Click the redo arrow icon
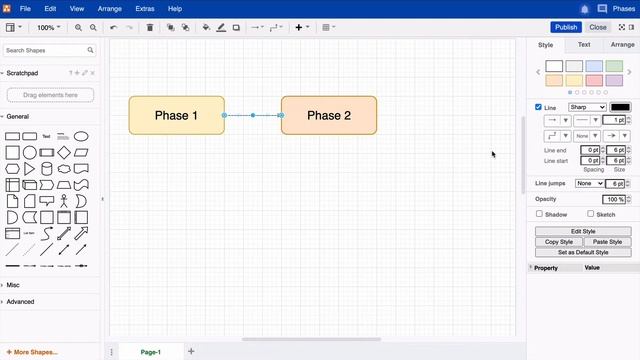The height and width of the screenshot is (360, 640). 129,27
